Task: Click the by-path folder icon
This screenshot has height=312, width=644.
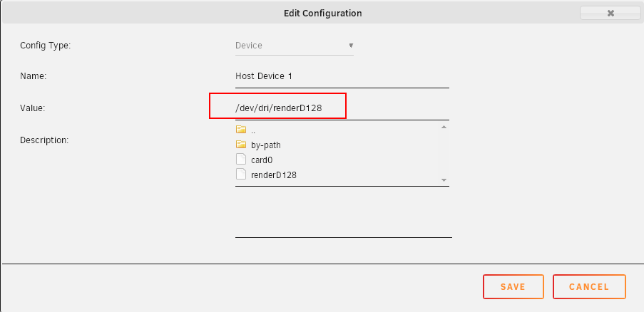Action: pyautogui.click(x=241, y=145)
